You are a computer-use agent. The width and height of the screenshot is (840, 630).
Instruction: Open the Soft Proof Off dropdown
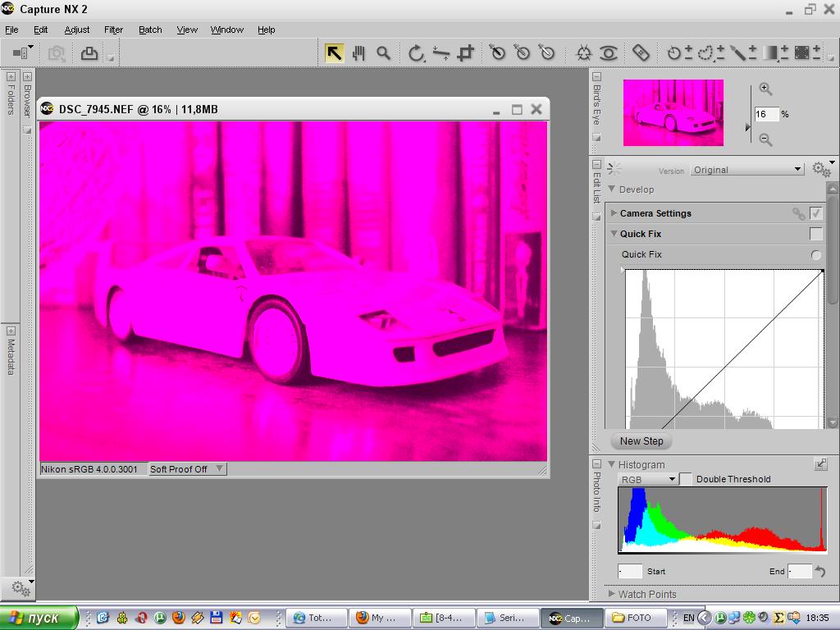point(186,469)
